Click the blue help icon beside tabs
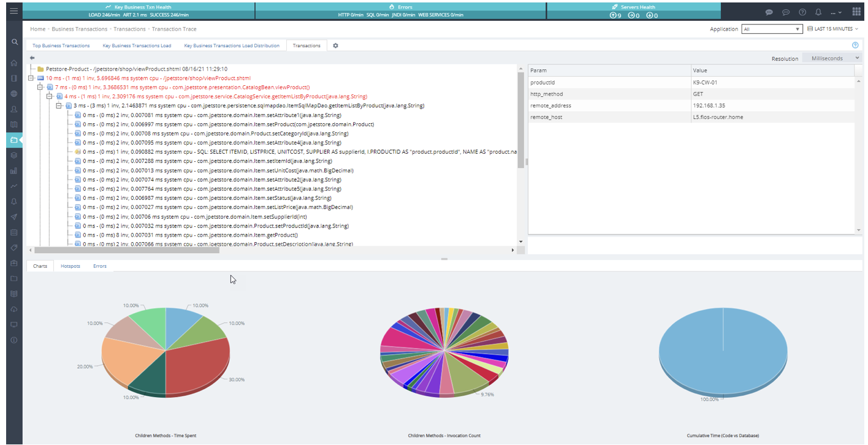 click(x=855, y=45)
